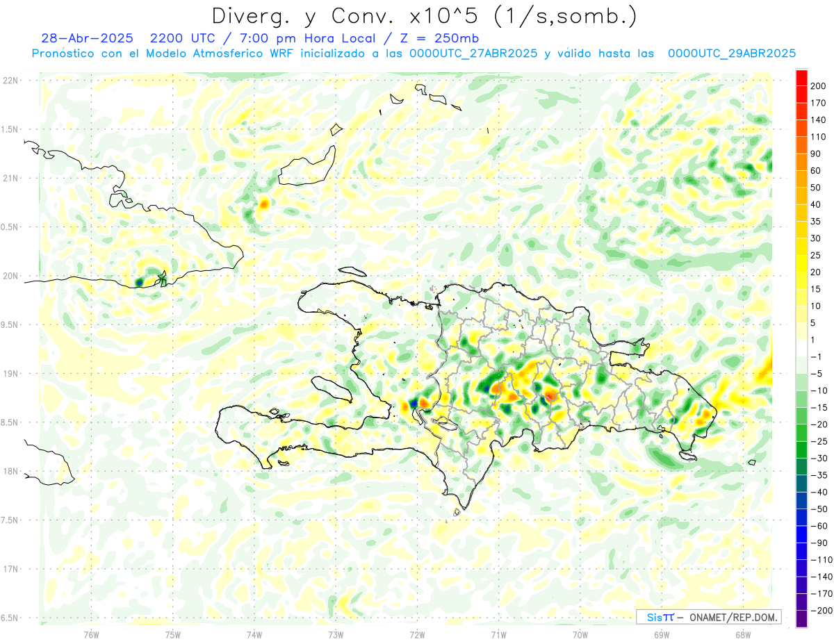Click the positive '200' colorbar value
The image size is (834, 644).
click(x=818, y=86)
